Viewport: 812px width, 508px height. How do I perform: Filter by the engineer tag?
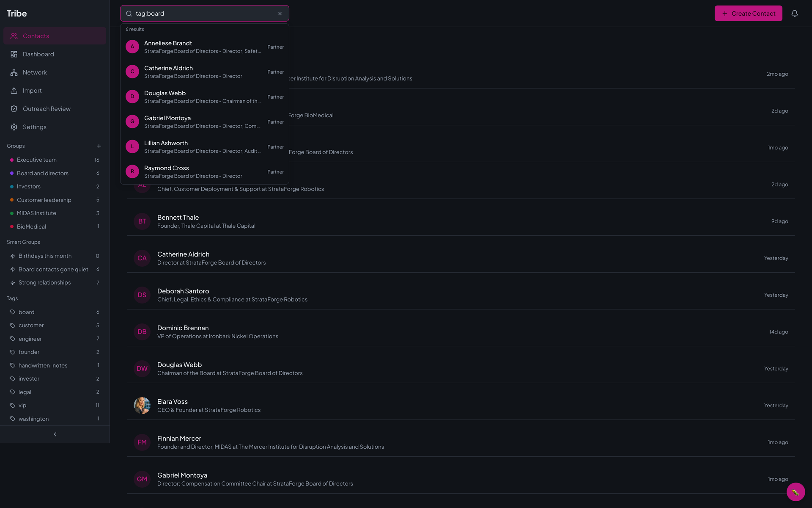point(55,339)
